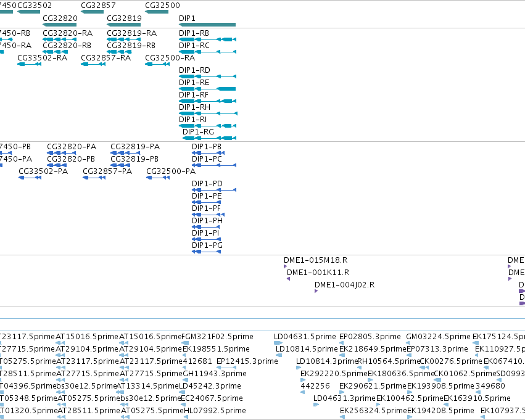The image size is (525, 420).
Task: Select the DIP1-RI transcript
Action: coord(207,126)
